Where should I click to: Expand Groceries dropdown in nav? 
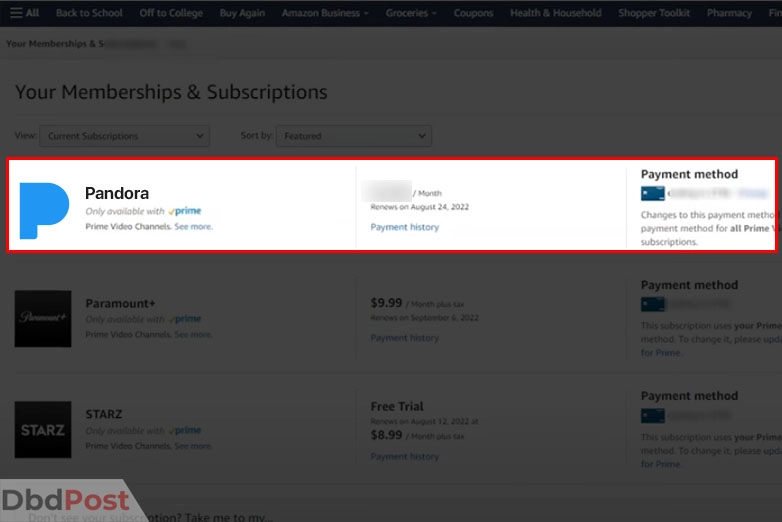coord(411,13)
